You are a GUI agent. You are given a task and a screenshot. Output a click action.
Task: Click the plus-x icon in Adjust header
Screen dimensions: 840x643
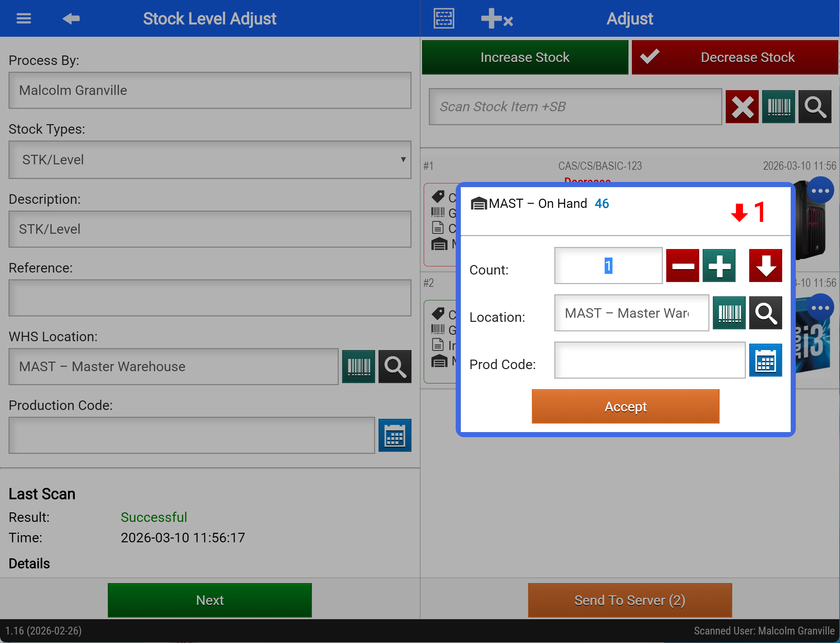tap(497, 18)
